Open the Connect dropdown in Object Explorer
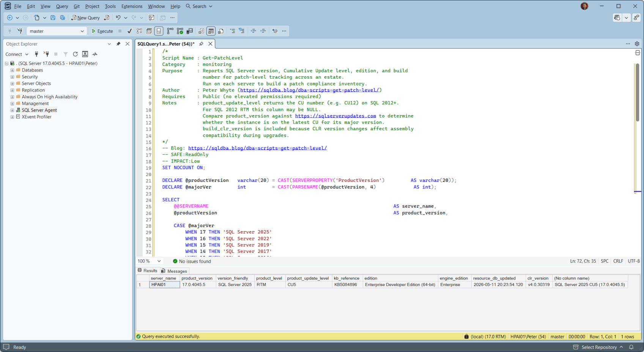The height and width of the screenshot is (352, 644). click(x=17, y=54)
